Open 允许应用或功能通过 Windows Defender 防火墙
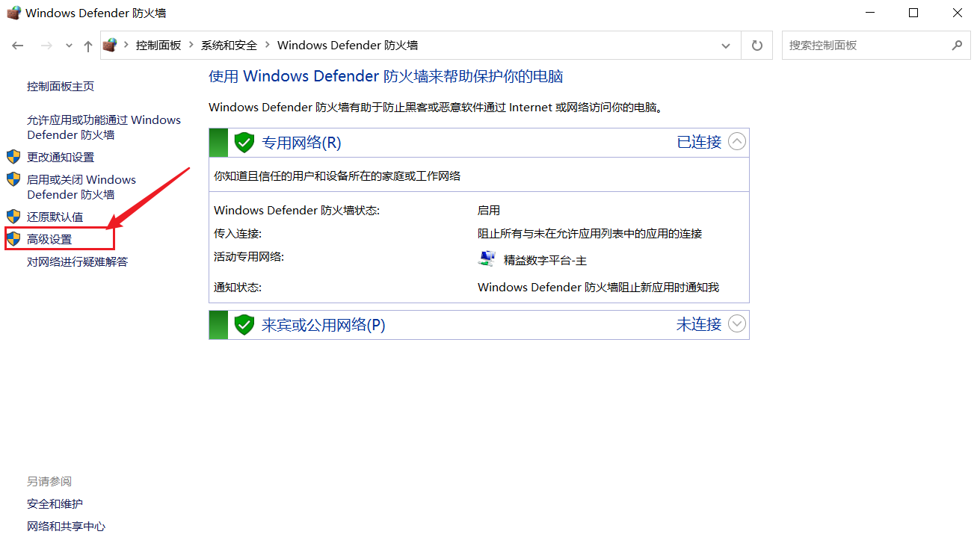 104,128
